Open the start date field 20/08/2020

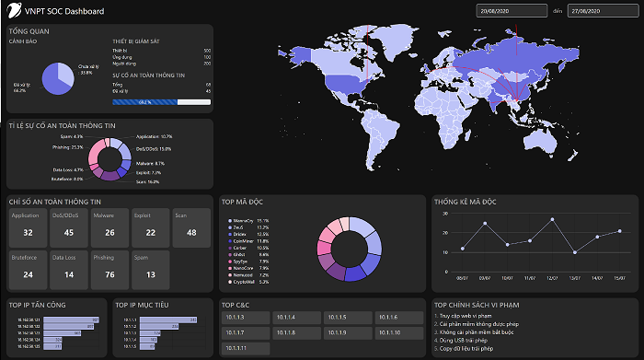pyautogui.click(x=512, y=11)
